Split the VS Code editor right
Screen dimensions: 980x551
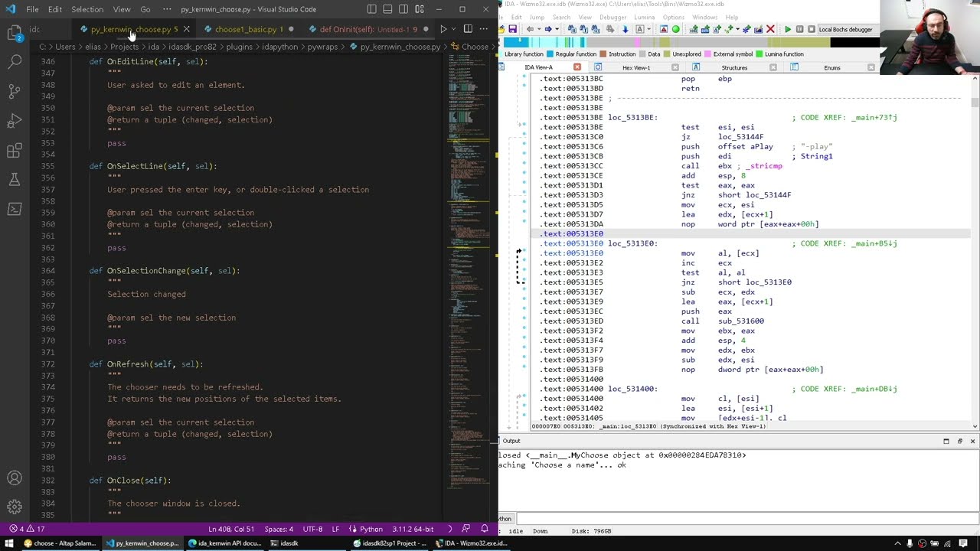point(468,29)
